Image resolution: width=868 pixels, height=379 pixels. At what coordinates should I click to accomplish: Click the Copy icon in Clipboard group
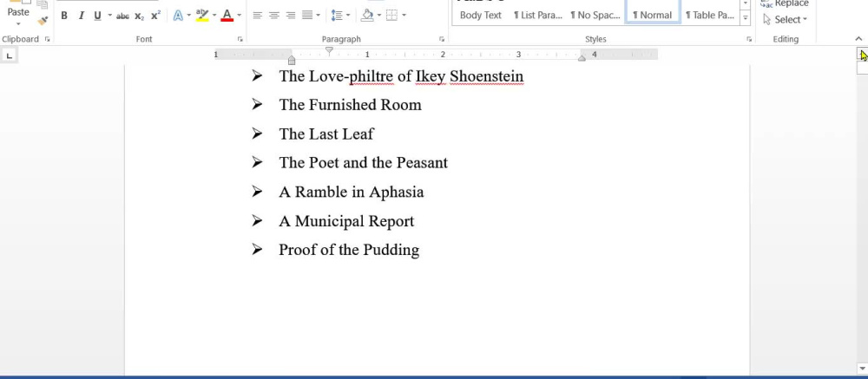click(43, 5)
